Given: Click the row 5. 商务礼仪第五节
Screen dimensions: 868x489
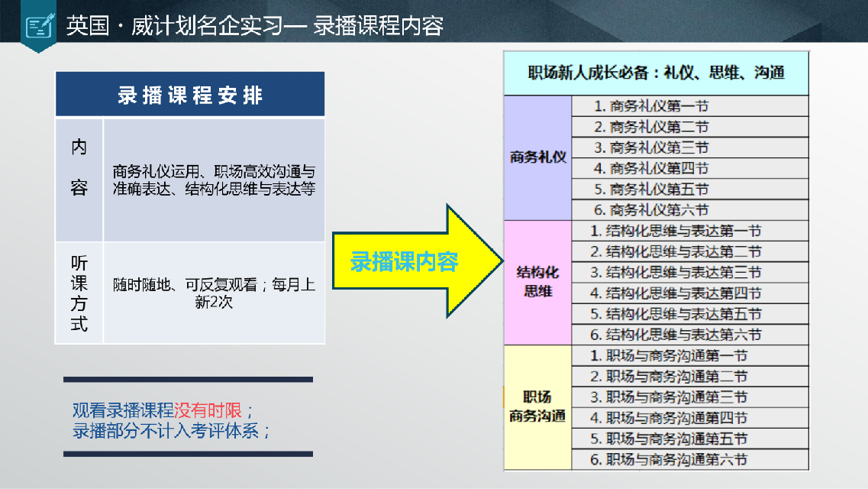Looking at the screenshot, I should point(690,189).
